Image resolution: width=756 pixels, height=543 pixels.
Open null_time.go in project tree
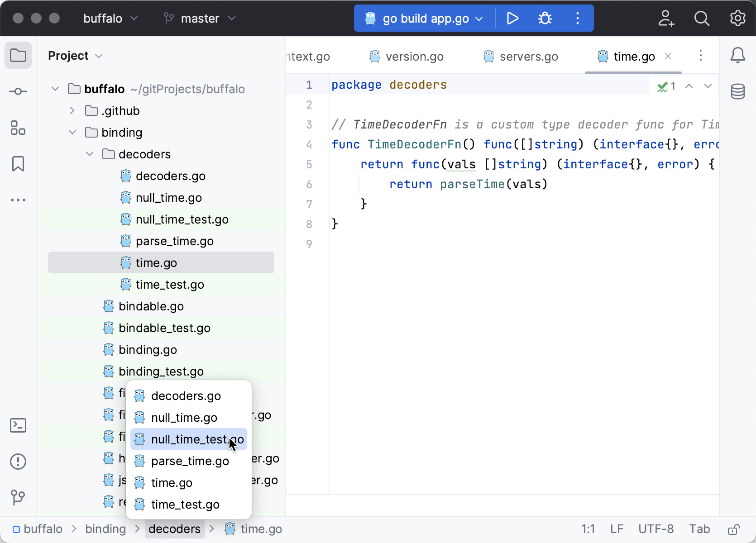(161, 197)
